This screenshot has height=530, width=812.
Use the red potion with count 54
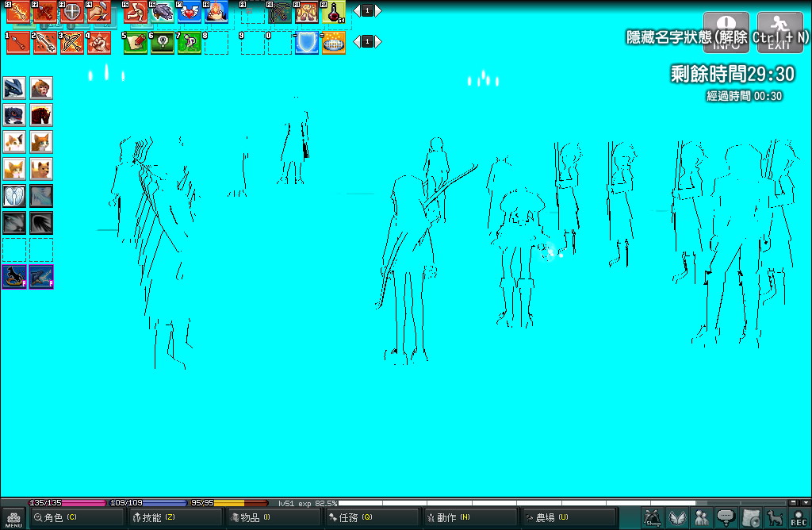pos(335,11)
